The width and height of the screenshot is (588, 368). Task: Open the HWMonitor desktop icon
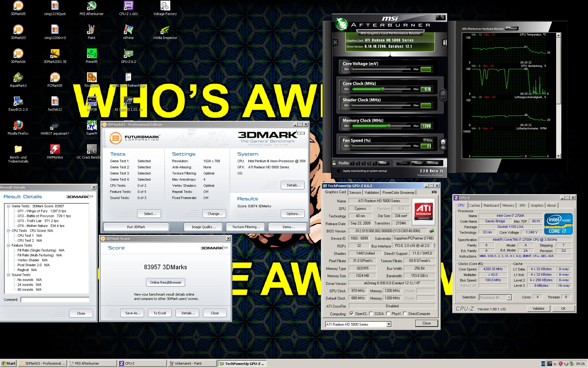pos(55,150)
